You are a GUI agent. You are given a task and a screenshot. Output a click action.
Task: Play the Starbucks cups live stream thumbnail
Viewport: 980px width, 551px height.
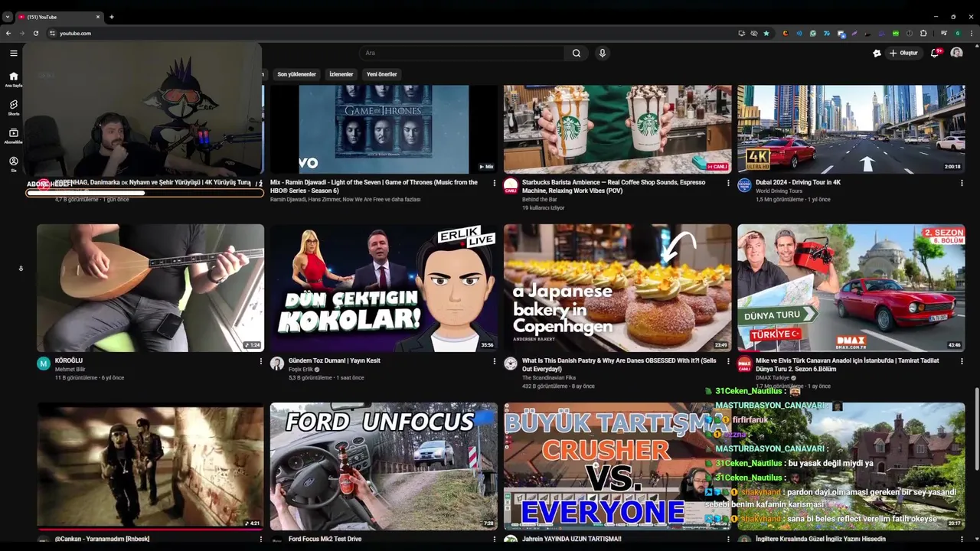[618, 129]
